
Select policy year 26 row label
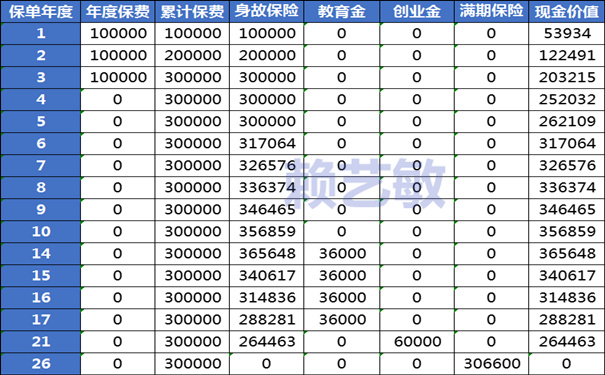click(x=41, y=363)
